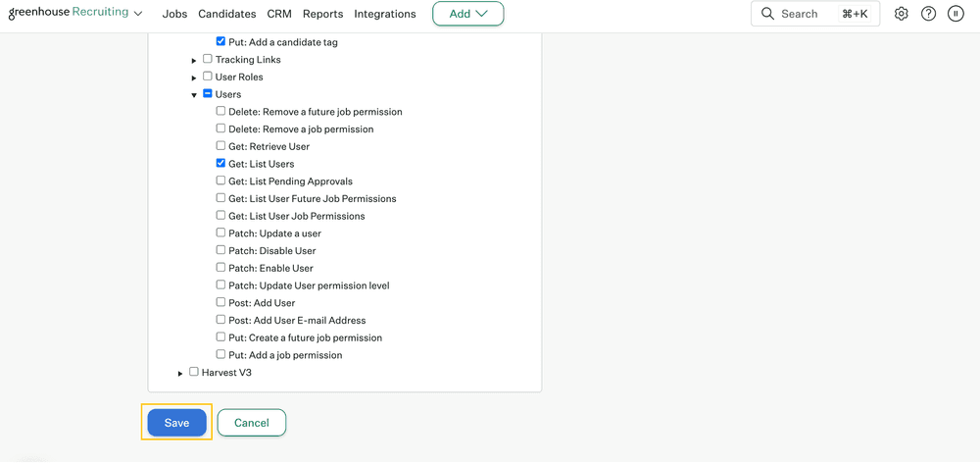980x465 pixels.
Task: Click the Cancel button
Action: pyautogui.click(x=251, y=423)
